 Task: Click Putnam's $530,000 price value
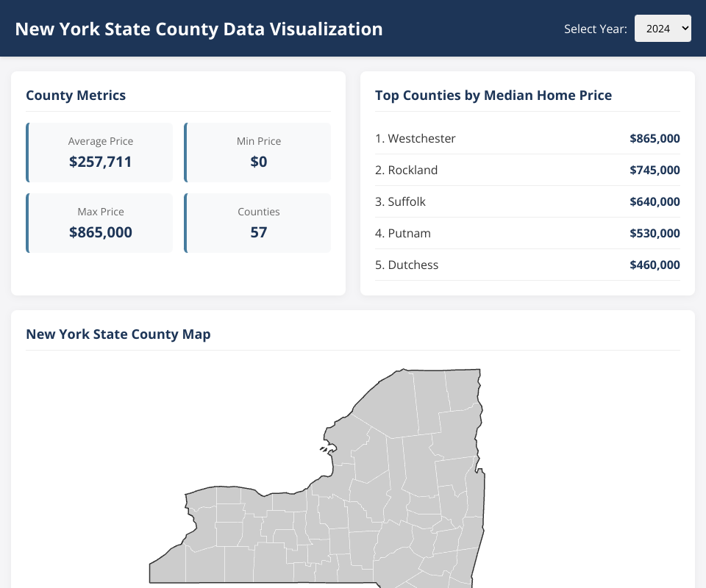655,233
